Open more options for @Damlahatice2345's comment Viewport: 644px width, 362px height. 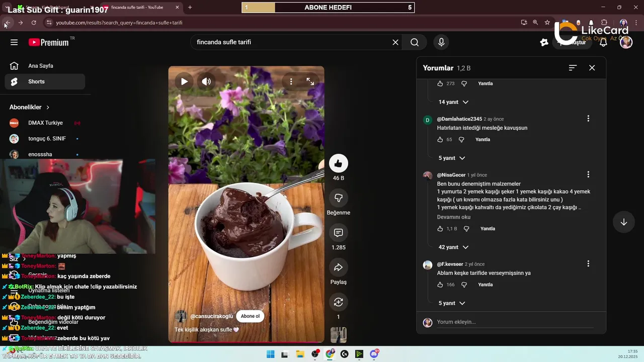(x=588, y=119)
